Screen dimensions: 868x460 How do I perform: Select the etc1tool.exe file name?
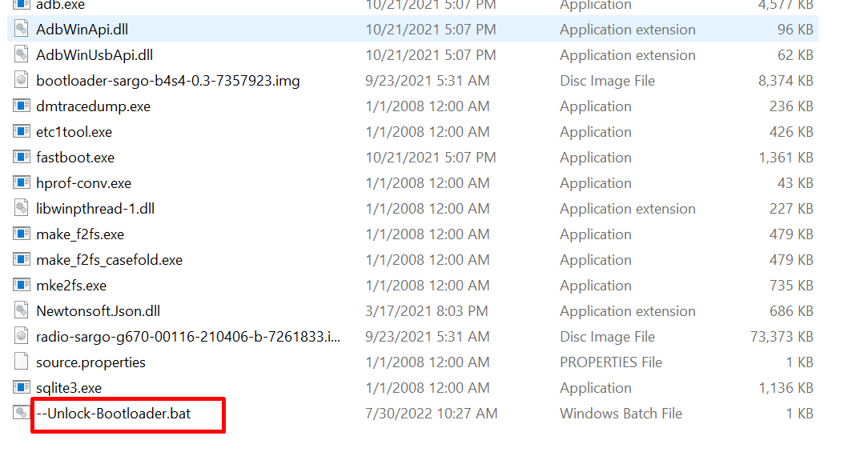click(74, 132)
